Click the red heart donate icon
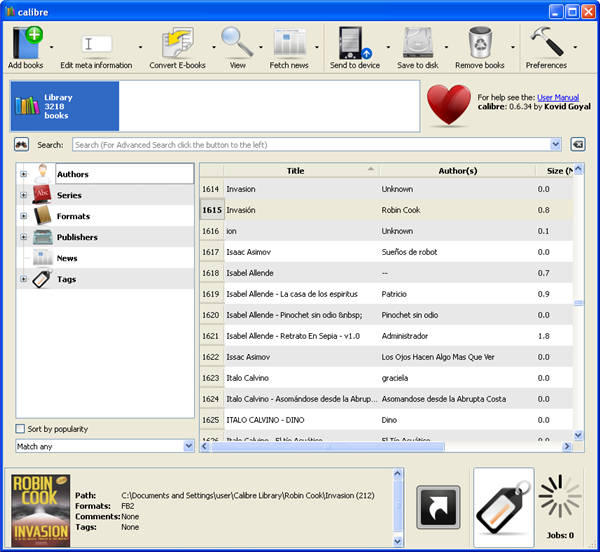 [x=448, y=105]
